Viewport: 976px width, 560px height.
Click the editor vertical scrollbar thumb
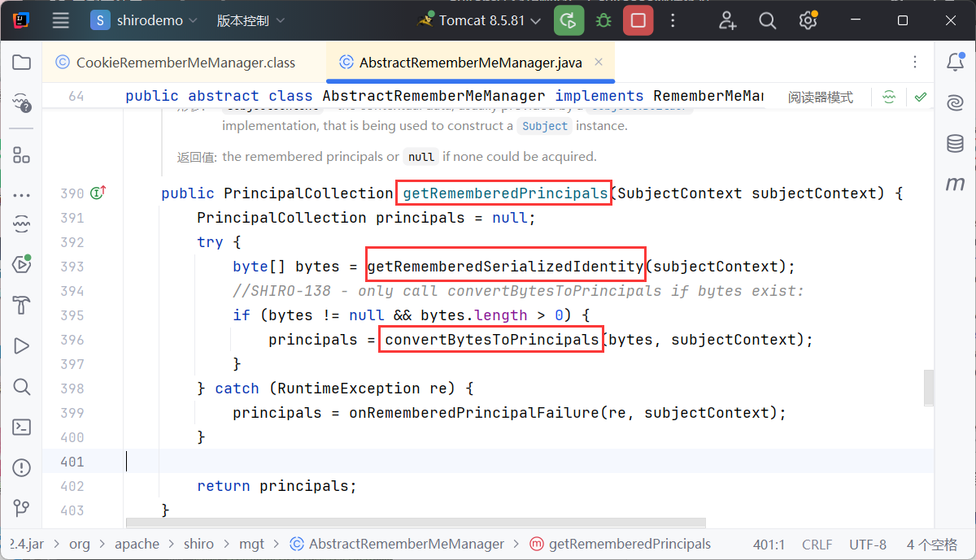(928, 387)
